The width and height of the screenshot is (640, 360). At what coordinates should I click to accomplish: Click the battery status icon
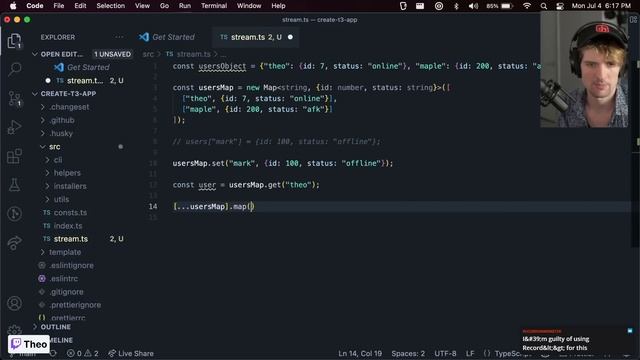pyautogui.click(x=499, y=6)
